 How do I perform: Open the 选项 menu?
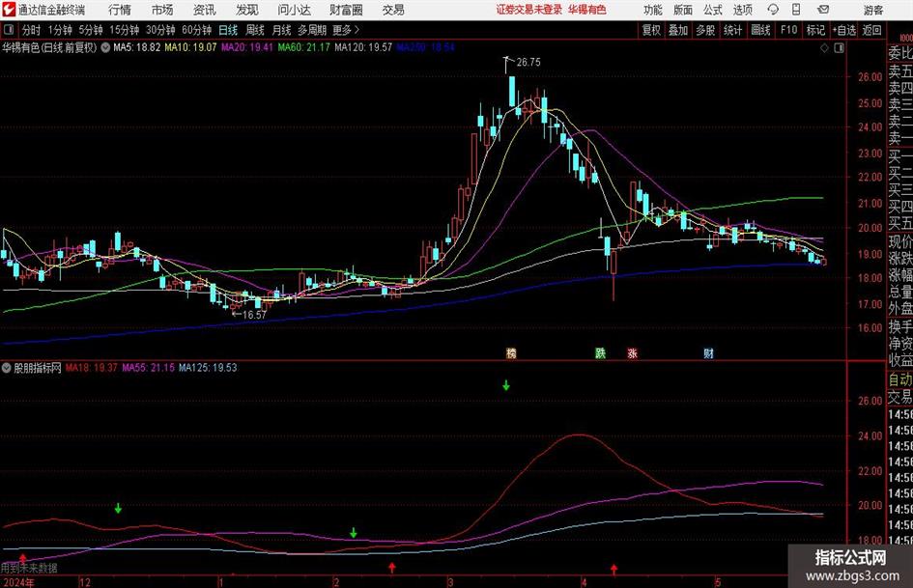click(742, 10)
